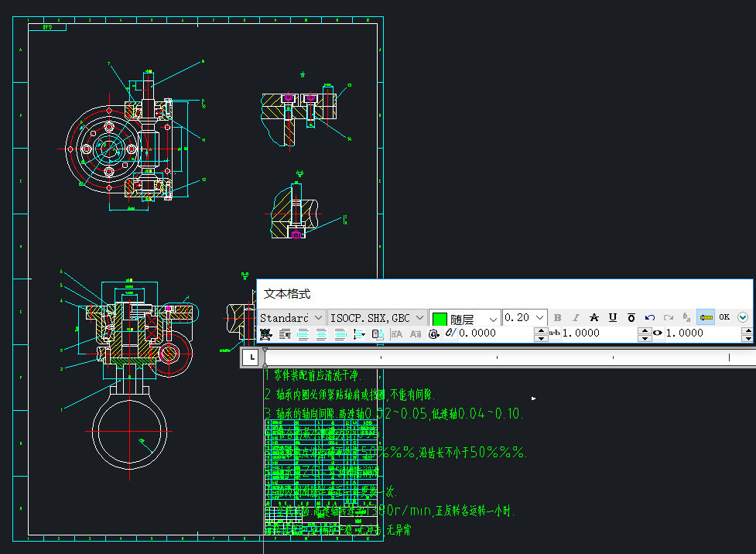This screenshot has height=554, width=756.
Task: Open the 0.20 text height dropdown
Action: tap(525, 318)
